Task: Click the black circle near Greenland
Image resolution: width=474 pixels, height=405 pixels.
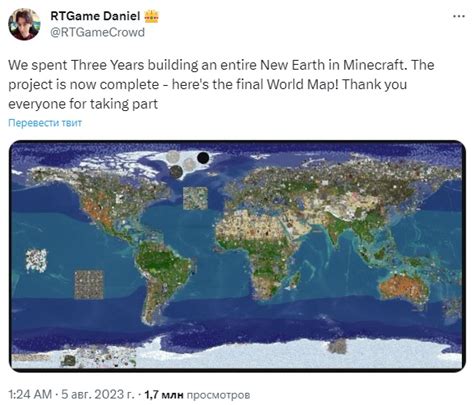Action: (x=203, y=158)
